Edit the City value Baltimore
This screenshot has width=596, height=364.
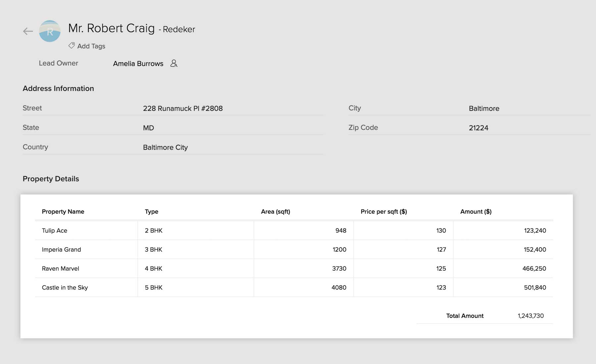coord(484,109)
